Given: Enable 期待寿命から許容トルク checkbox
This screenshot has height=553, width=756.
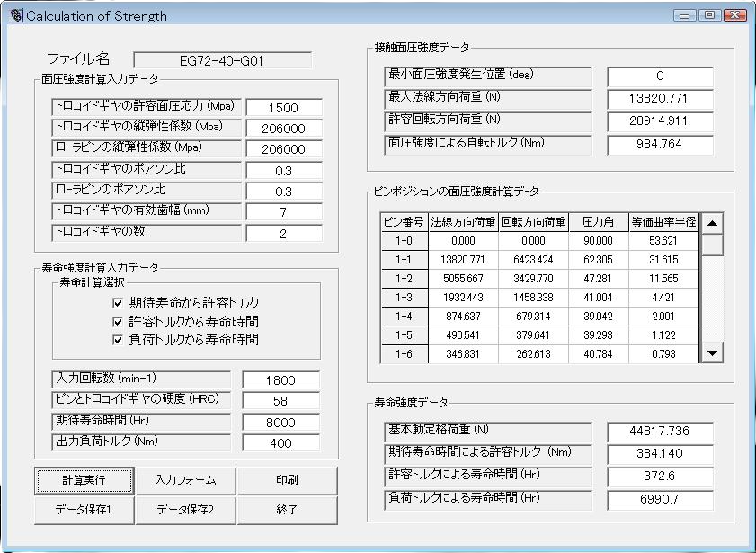Looking at the screenshot, I should pyautogui.click(x=118, y=303).
